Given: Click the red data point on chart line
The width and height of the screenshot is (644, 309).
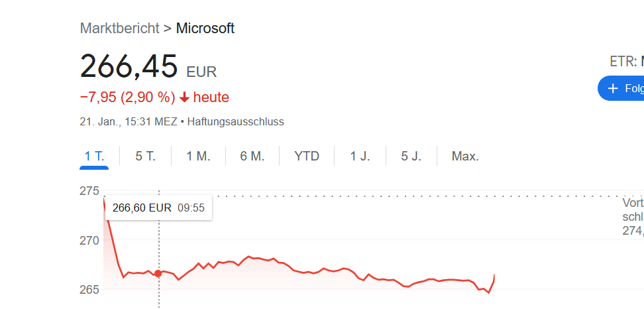Looking at the screenshot, I should point(158,273).
